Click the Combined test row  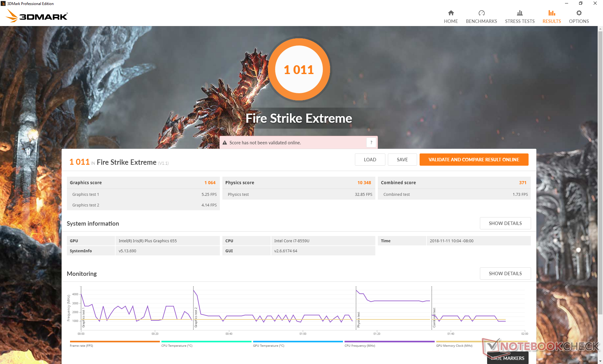click(454, 194)
